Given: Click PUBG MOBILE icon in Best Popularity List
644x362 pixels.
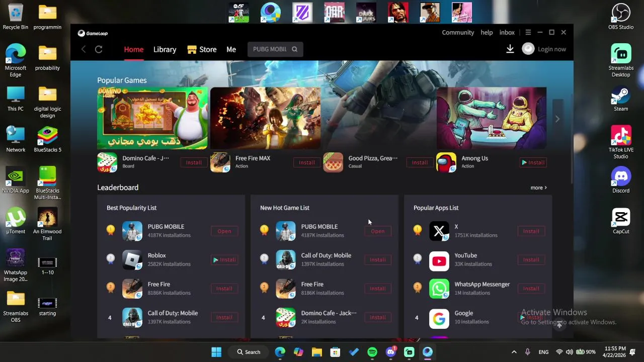Looking at the screenshot, I should click(132, 231).
